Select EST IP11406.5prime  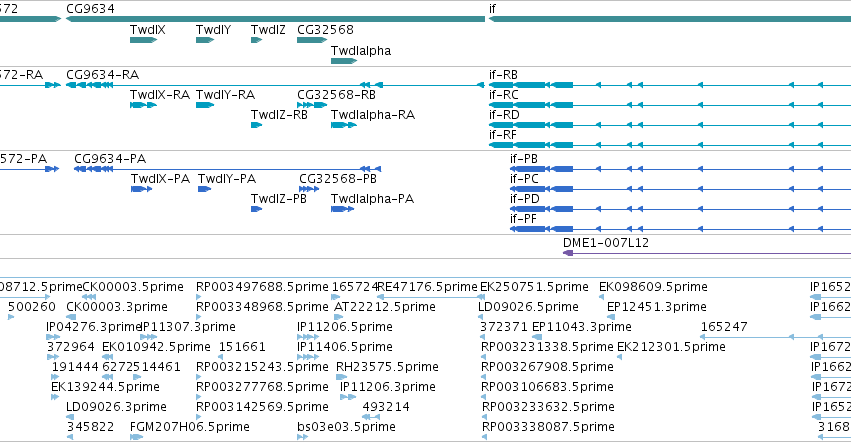345,348
